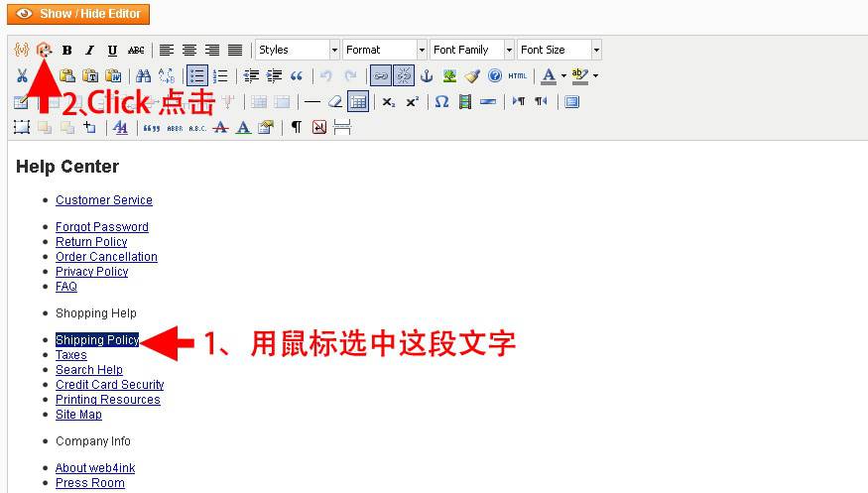Click the Undo arrow
Image resolution: width=868 pixels, height=493 pixels.
326,75
